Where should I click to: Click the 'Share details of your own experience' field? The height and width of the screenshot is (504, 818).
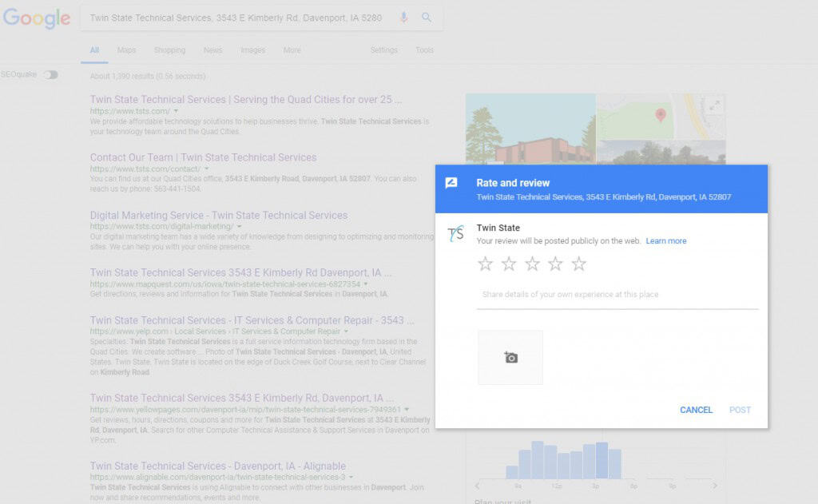pyautogui.click(x=617, y=295)
